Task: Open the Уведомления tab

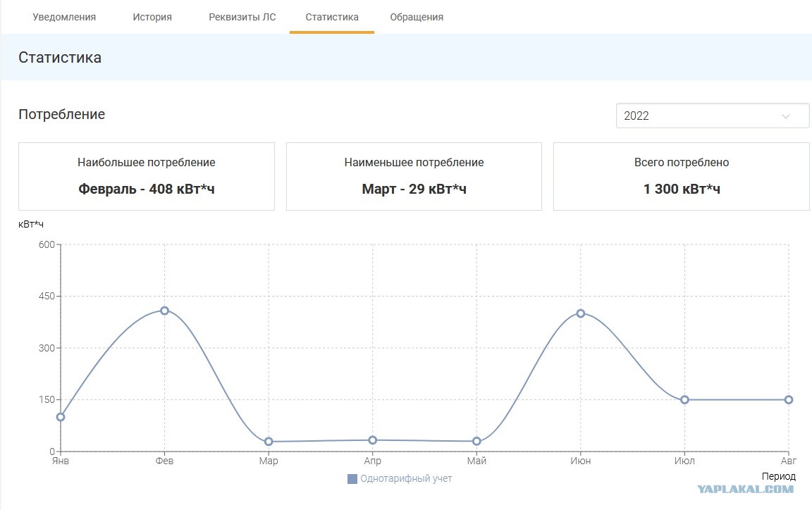Action: (x=64, y=17)
